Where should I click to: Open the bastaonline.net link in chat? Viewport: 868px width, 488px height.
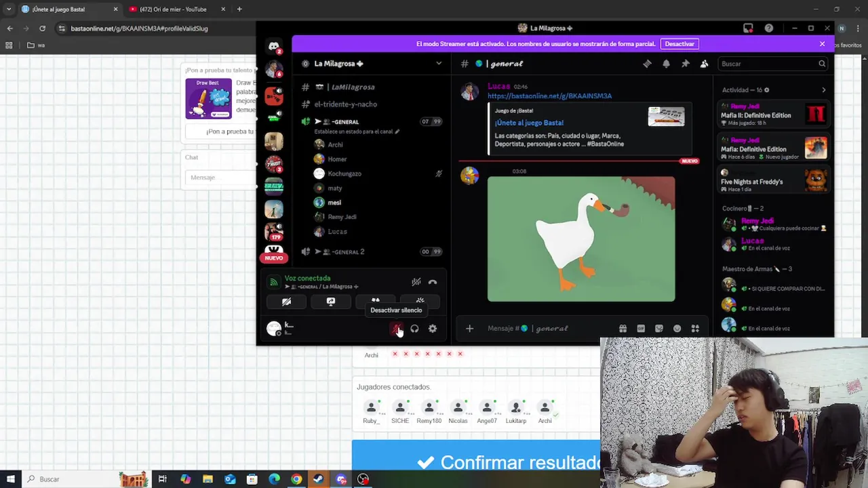[x=549, y=96]
